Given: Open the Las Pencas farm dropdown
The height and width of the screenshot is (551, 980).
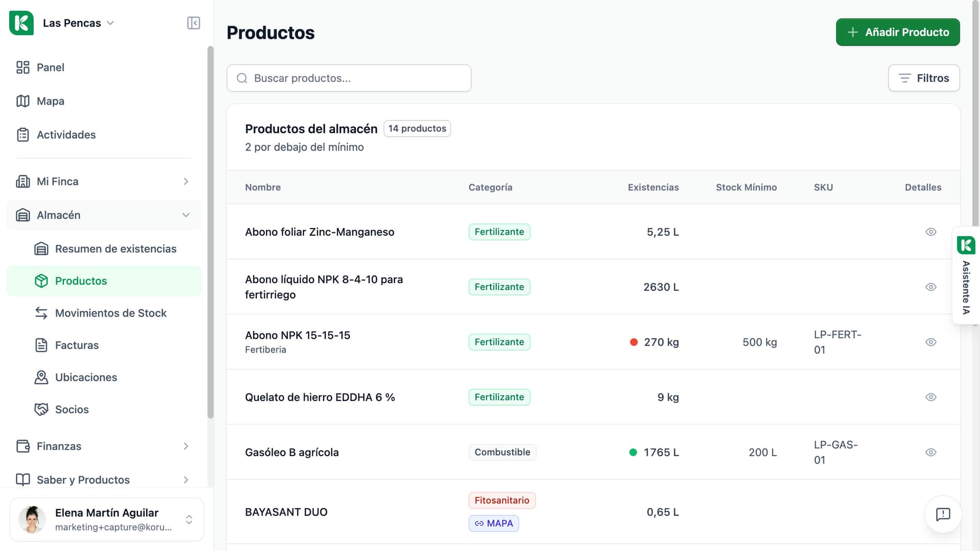Looking at the screenshot, I should pos(78,23).
